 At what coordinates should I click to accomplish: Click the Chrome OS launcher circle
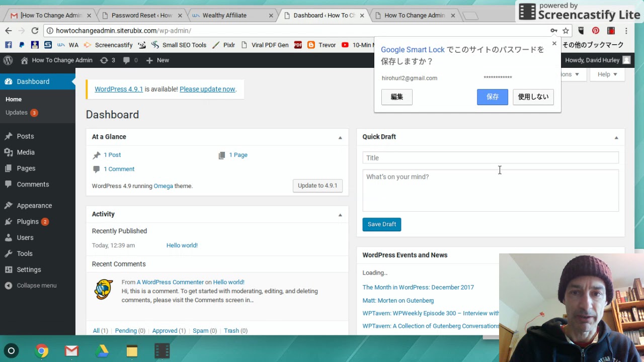coord(11,351)
